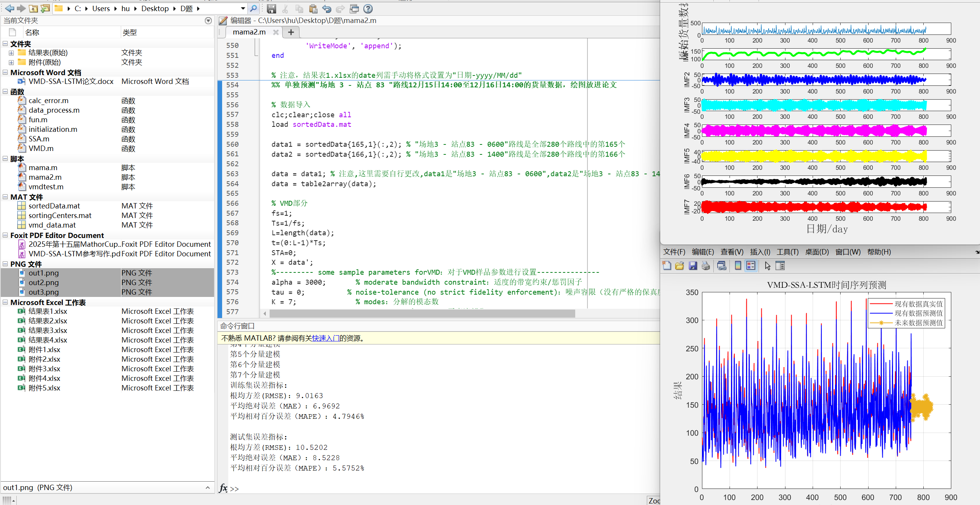Toggle the Insert Legend button in the figure toolbar
The image size is (980, 505).
click(x=751, y=266)
